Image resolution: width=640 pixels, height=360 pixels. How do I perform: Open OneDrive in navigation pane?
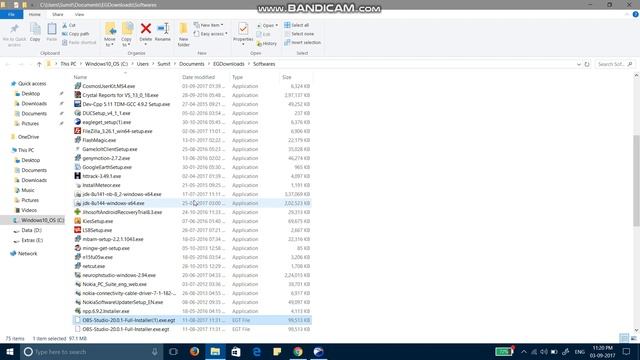point(28,137)
